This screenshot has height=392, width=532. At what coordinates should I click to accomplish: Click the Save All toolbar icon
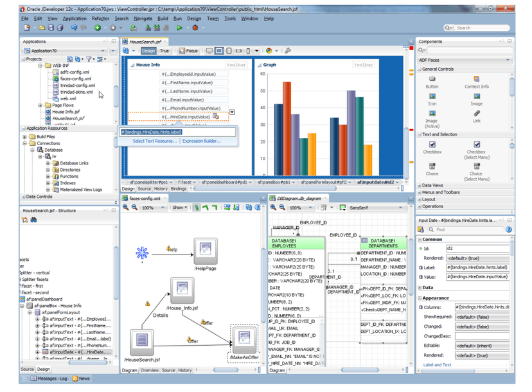coord(60,28)
